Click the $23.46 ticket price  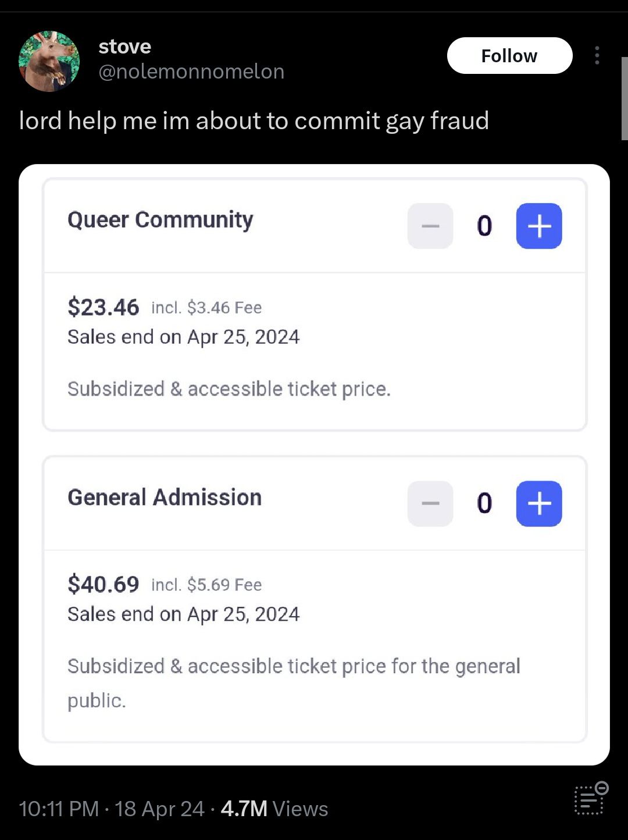tap(104, 307)
